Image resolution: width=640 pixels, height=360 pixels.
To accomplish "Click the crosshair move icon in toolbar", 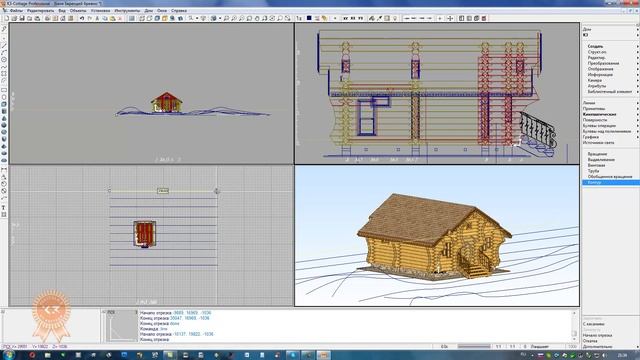I will click(x=450, y=18).
